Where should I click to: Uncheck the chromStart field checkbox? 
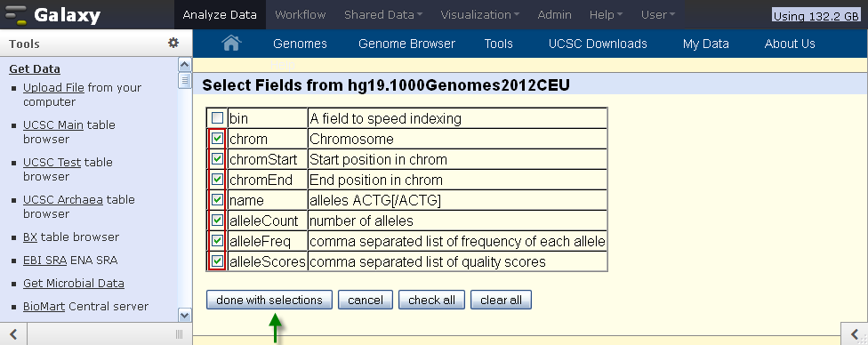point(218,159)
